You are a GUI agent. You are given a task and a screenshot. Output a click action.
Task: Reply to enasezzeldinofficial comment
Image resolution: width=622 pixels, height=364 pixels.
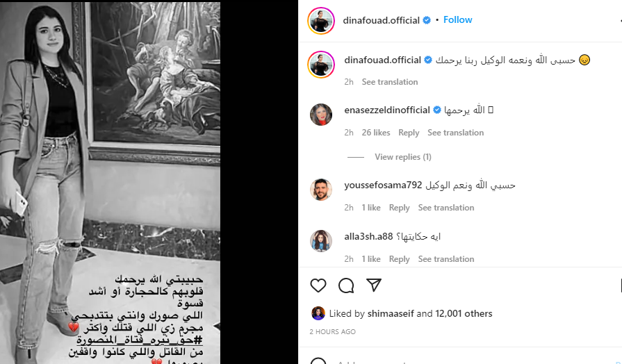409,133
